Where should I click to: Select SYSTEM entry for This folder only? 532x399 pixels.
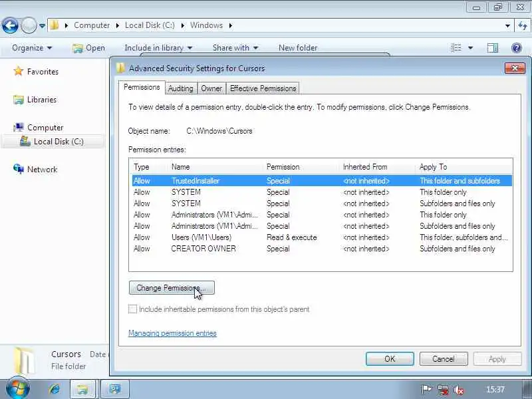click(322, 192)
